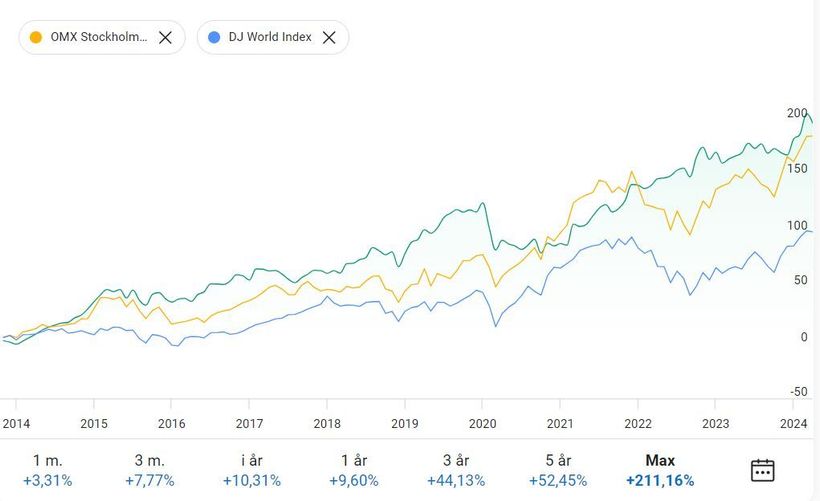Click the 2022 label on time axis
This screenshot has height=501, width=820.
point(638,424)
